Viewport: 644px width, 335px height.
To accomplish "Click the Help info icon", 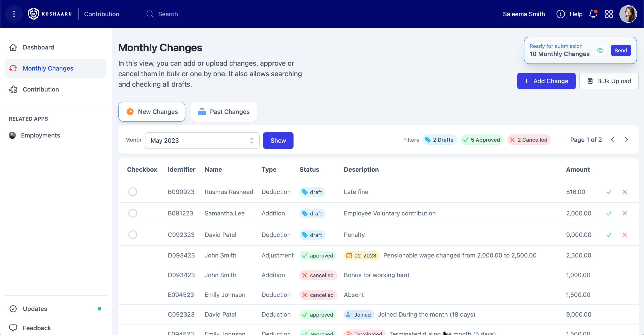I will click(561, 14).
